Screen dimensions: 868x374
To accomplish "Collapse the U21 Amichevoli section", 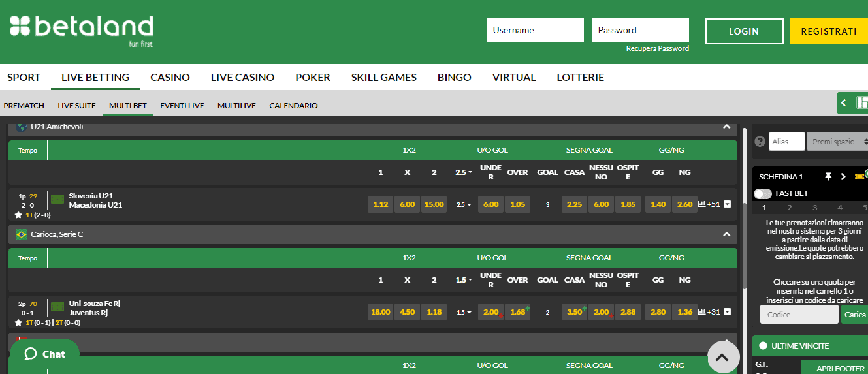I will 726,127.
